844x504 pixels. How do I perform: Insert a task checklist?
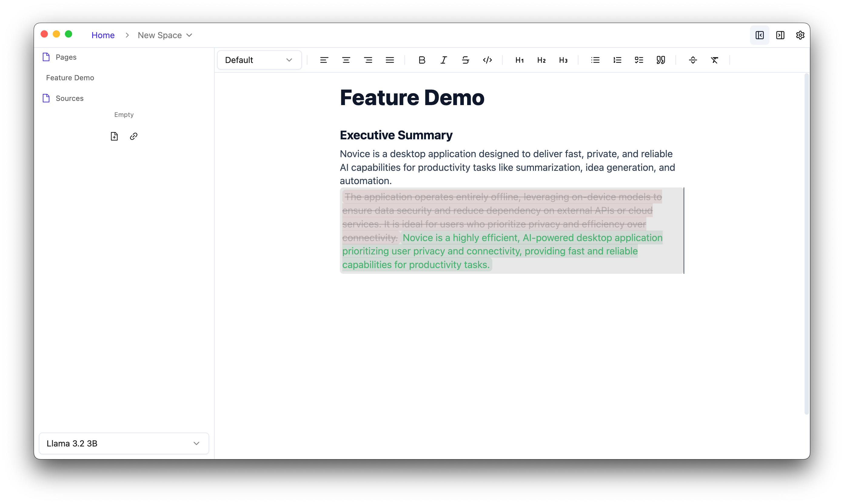tap(639, 60)
